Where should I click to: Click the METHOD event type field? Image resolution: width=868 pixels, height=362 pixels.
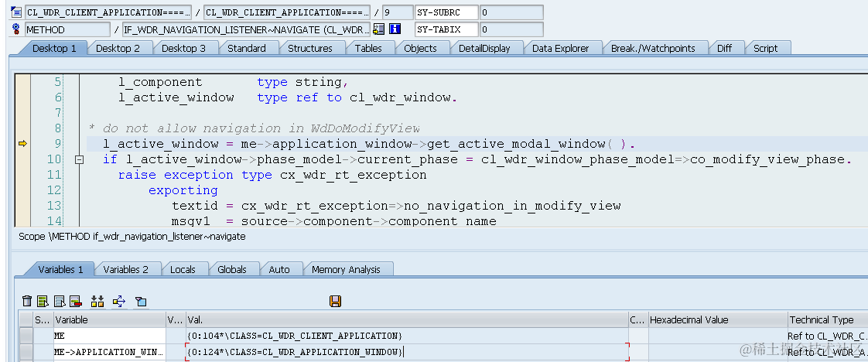point(67,29)
